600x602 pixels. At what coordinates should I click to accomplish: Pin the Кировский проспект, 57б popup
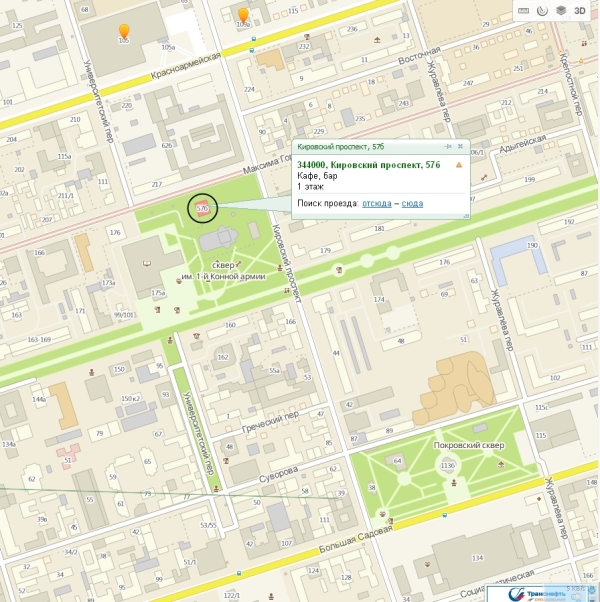pos(448,146)
